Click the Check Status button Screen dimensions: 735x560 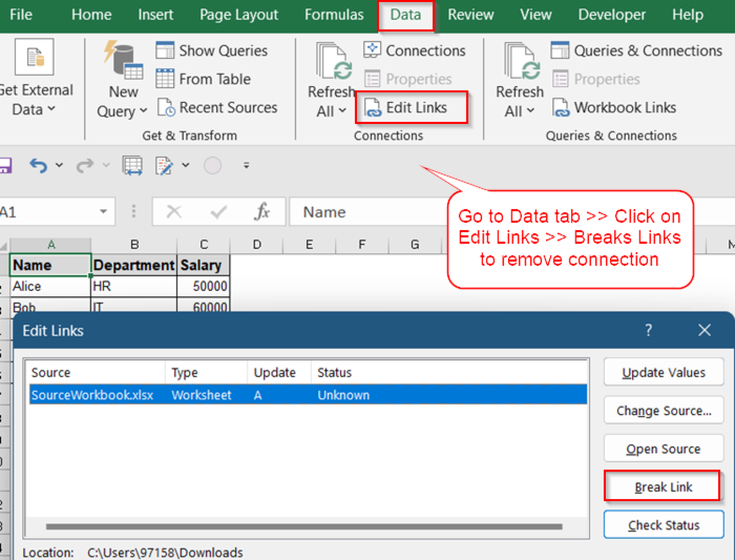[x=663, y=525]
